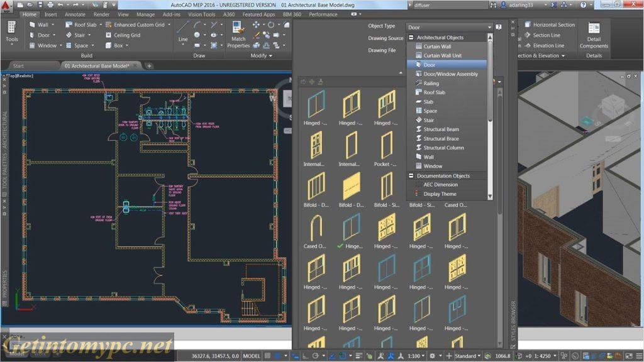Click the Elevation Line tool
This screenshot has height=362, width=644.
point(544,45)
